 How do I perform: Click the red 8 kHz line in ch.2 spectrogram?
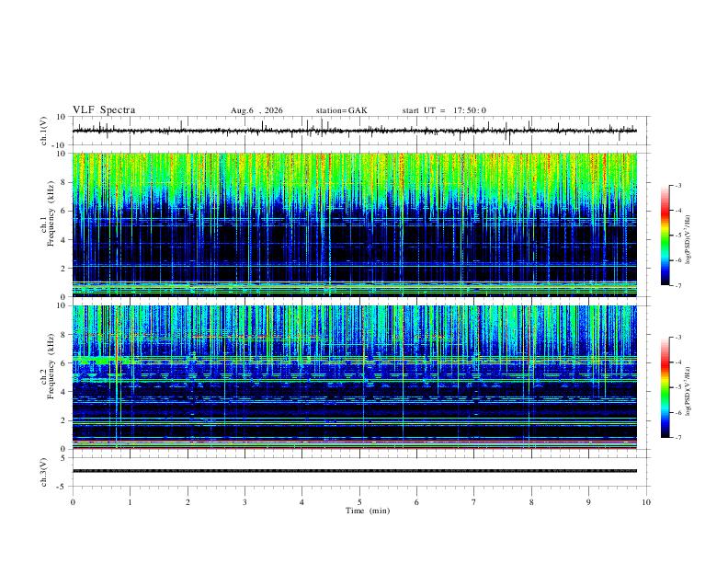tap(256, 337)
